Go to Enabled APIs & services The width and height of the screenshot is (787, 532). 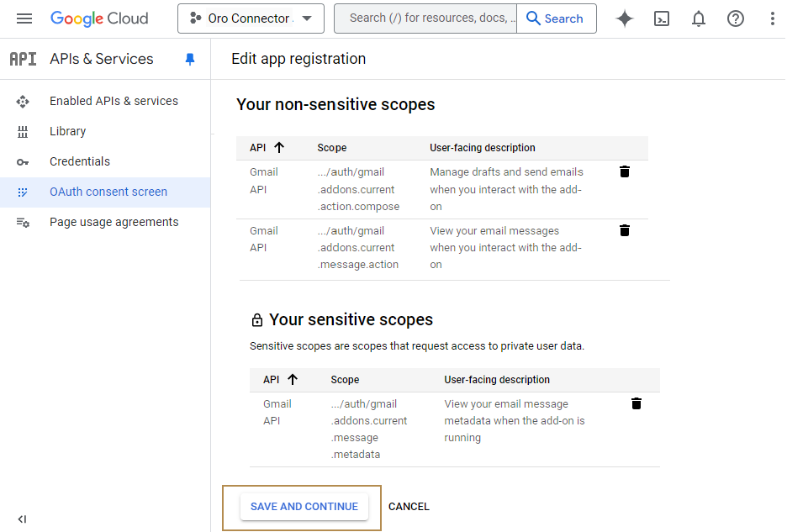click(x=114, y=101)
